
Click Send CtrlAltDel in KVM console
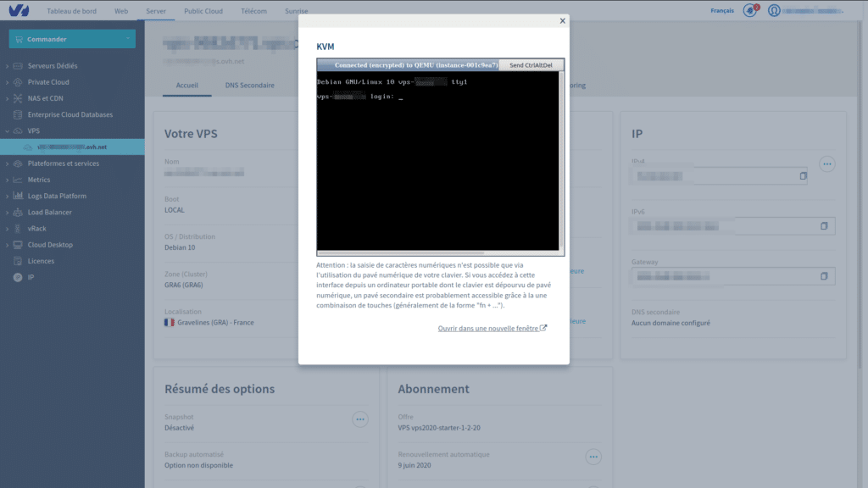pyautogui.click(x=531, y=65)
